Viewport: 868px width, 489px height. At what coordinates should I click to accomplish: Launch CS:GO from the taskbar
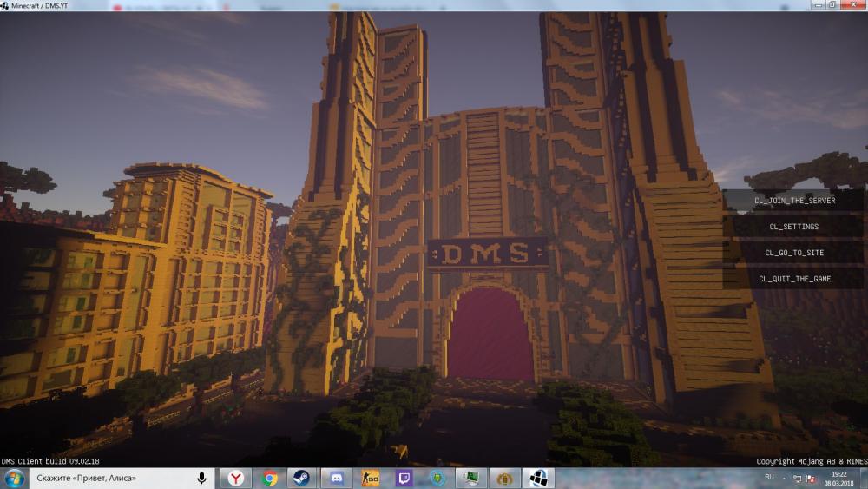[x=371, y=479]
